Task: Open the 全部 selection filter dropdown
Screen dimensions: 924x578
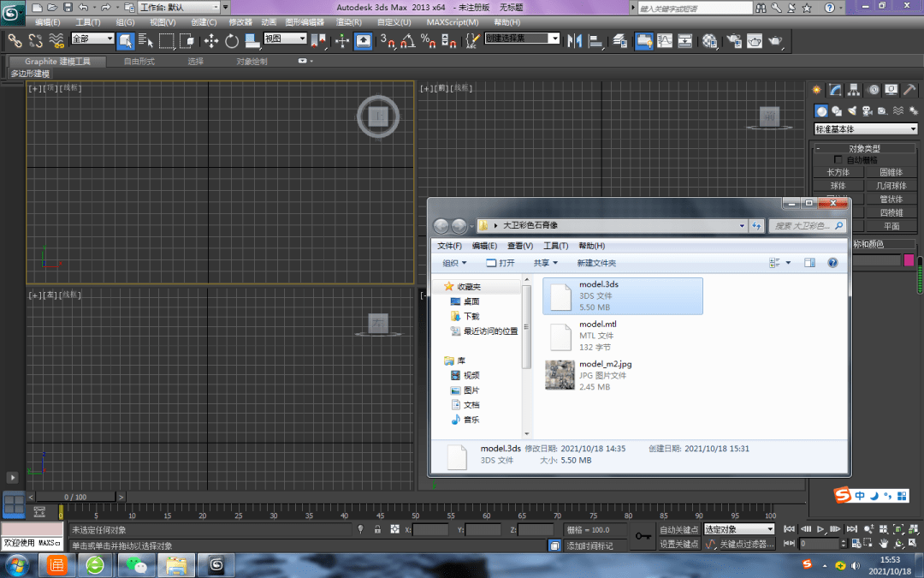Action: point(92,39)
